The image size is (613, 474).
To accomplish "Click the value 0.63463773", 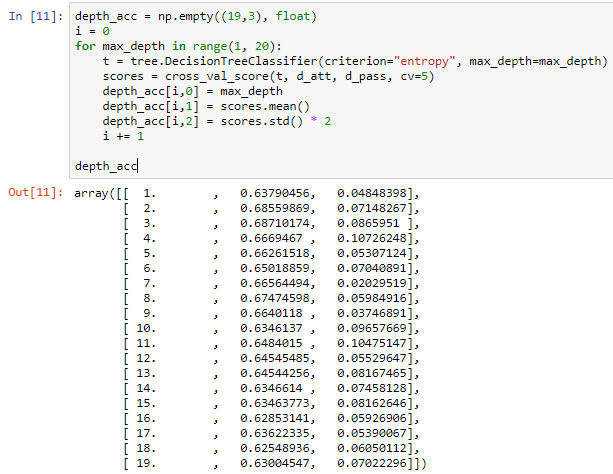I will pos(275,403).
